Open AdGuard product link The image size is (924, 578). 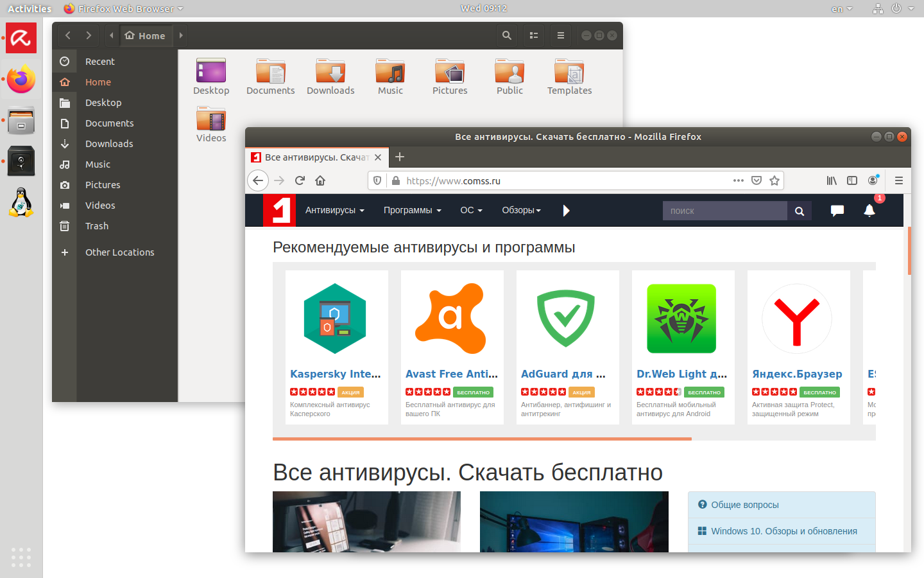(563, 374)
